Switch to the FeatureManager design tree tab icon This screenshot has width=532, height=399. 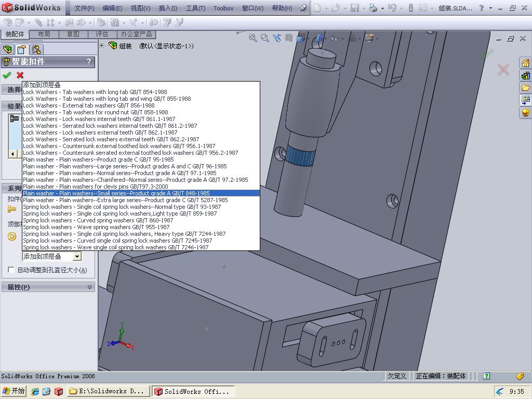(7, 49)
